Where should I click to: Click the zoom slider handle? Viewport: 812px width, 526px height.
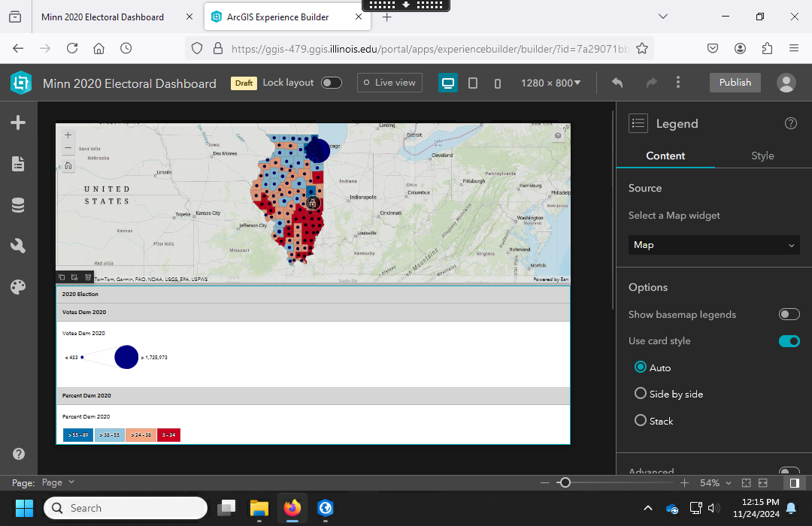tap(565, 482)
